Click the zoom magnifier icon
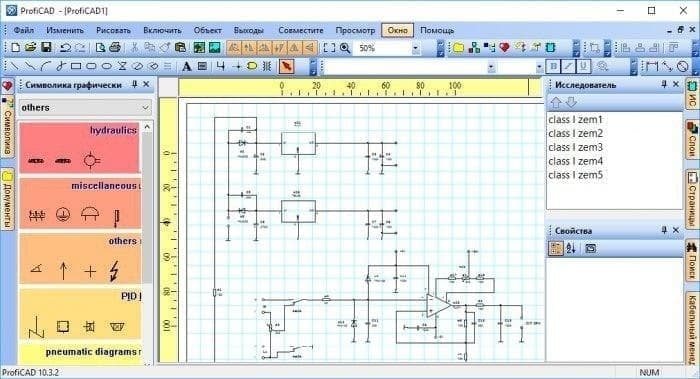 (x=345, y=47)
